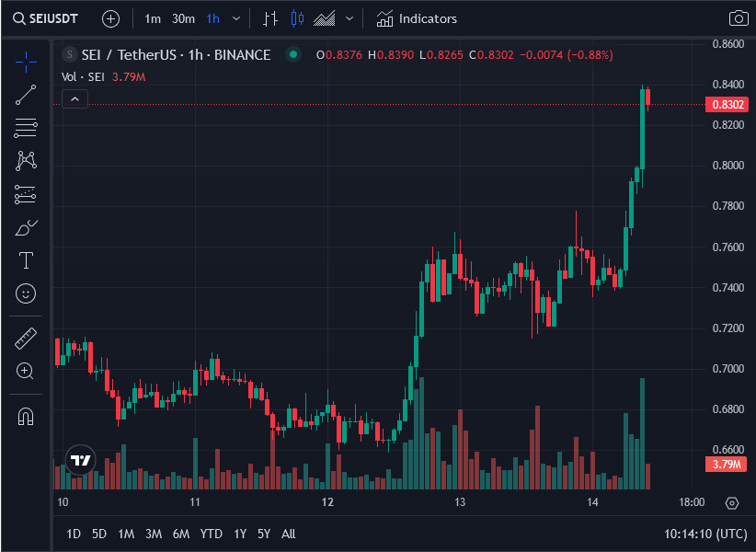Select the 30m timeframe

tap(183, 18)
